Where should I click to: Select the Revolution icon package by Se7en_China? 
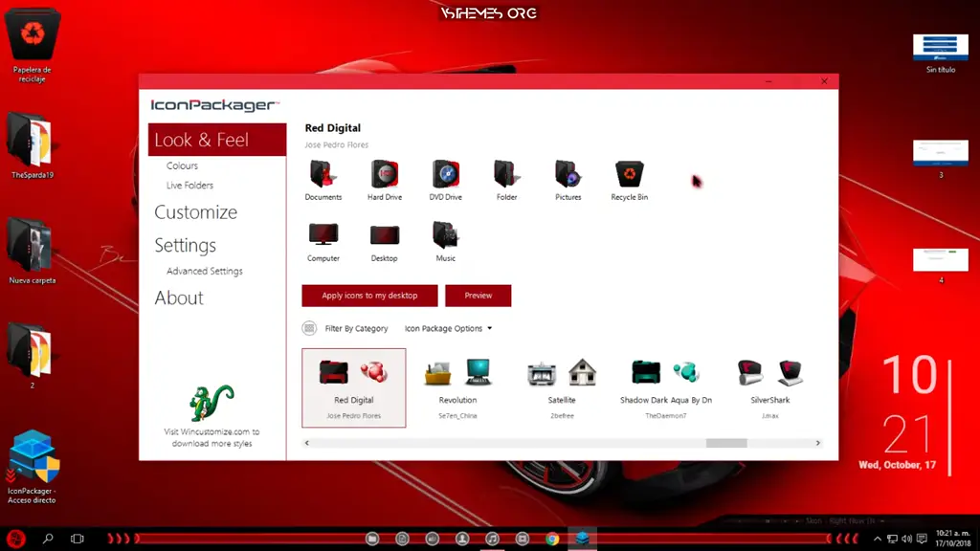click(458, 381)
